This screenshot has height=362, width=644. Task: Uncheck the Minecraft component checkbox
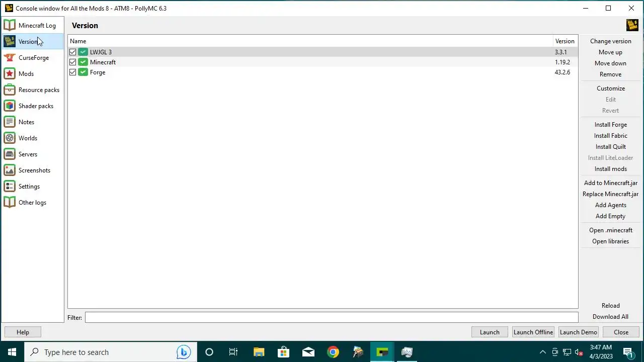(x=73, y=62)
